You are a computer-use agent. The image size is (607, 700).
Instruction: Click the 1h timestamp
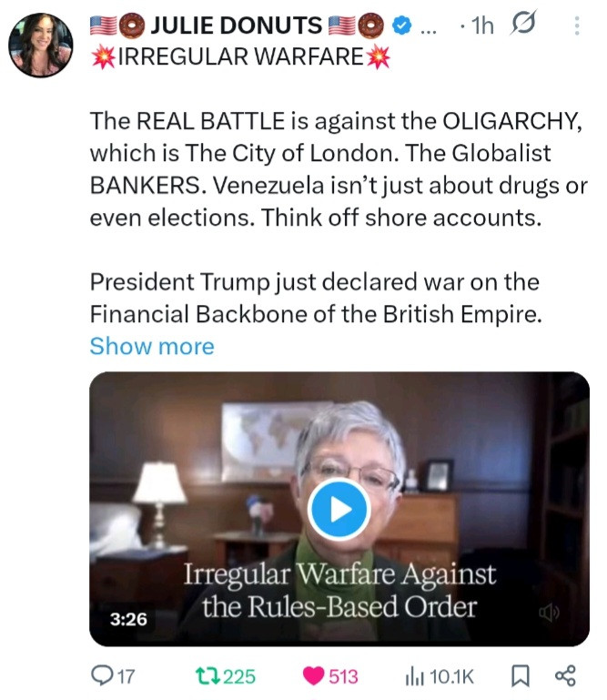click(x=482, y=25)
